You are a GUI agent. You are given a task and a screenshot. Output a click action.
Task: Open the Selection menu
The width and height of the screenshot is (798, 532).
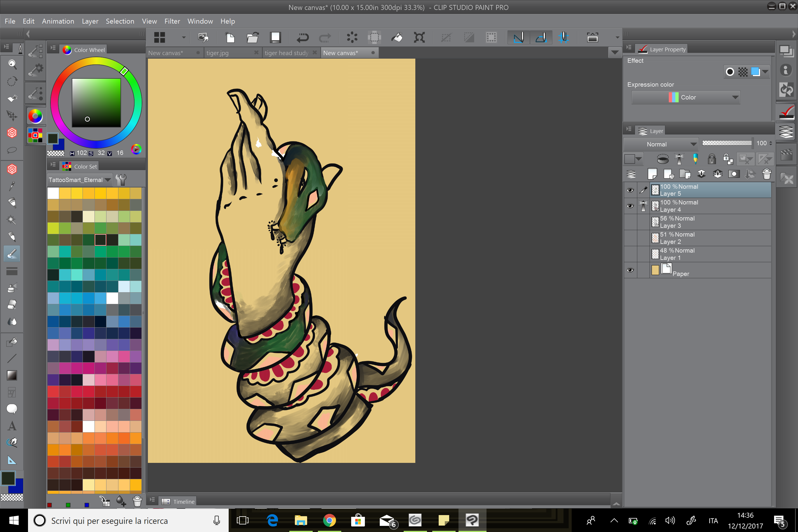[x=120, y=21]
